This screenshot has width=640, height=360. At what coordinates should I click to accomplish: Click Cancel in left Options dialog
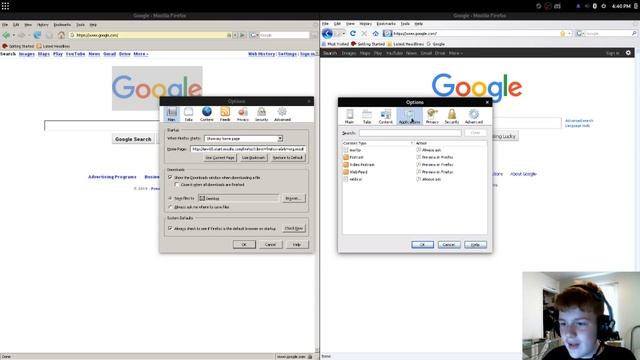pos(270,244)
